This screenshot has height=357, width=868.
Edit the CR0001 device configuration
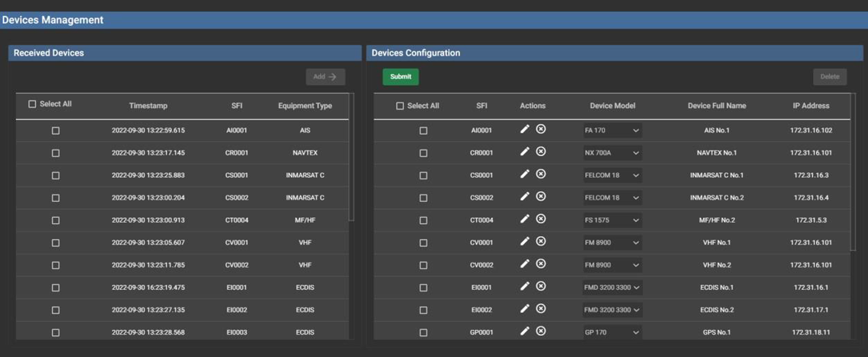tap(524, 152)
